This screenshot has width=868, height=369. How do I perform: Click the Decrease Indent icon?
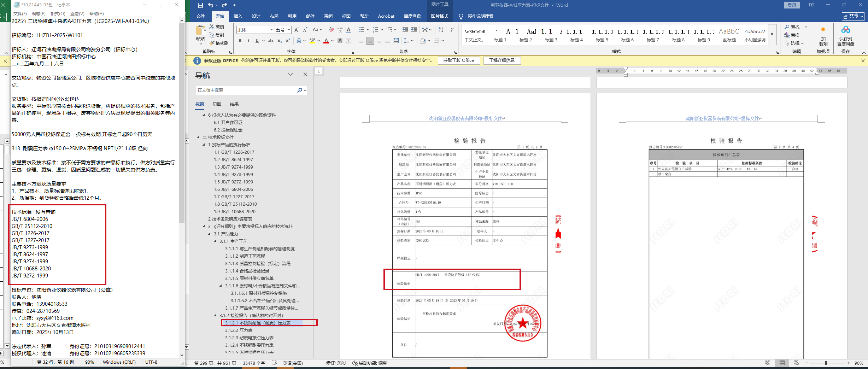coord(405,30)
